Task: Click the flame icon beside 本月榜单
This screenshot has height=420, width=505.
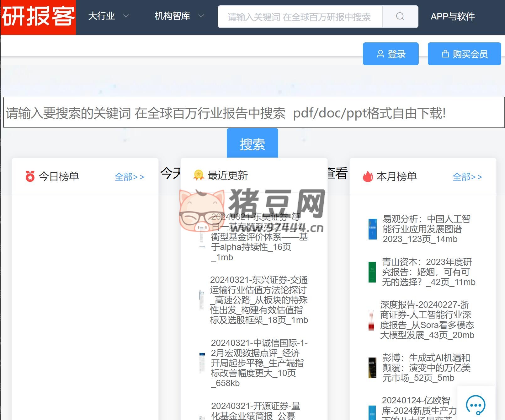Action: 368,176
